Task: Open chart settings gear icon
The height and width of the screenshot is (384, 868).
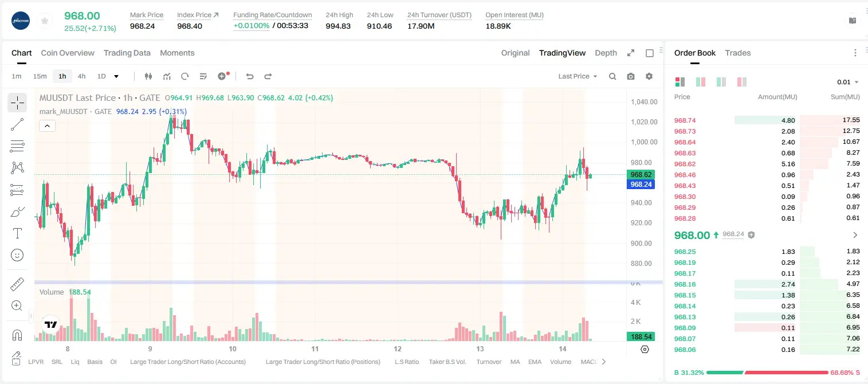Action: point(649,76)
